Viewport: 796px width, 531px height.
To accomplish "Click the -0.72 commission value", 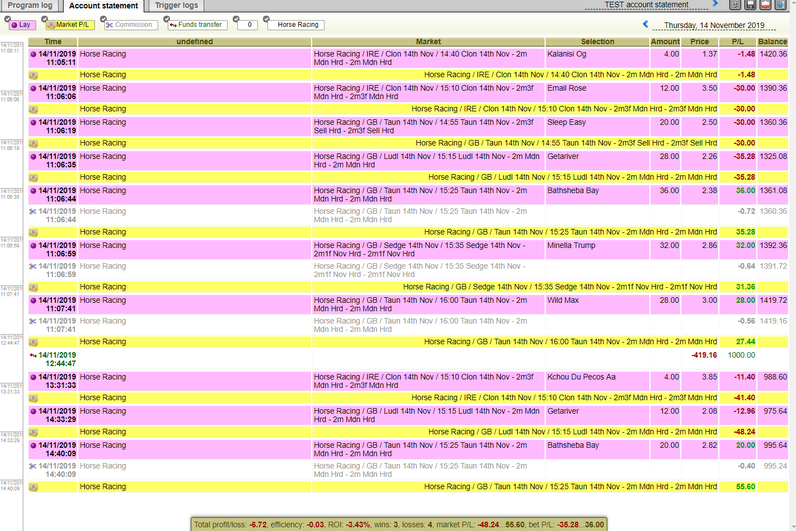I will [746, 211].
